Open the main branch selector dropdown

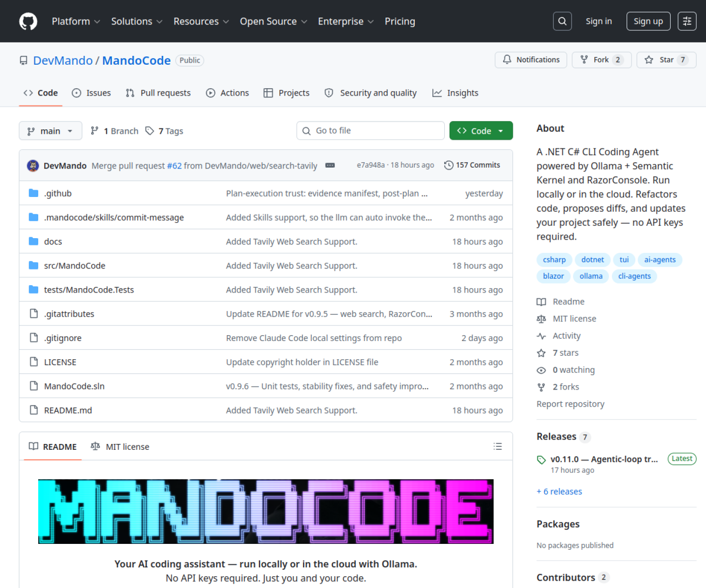[x=50, y=131]
